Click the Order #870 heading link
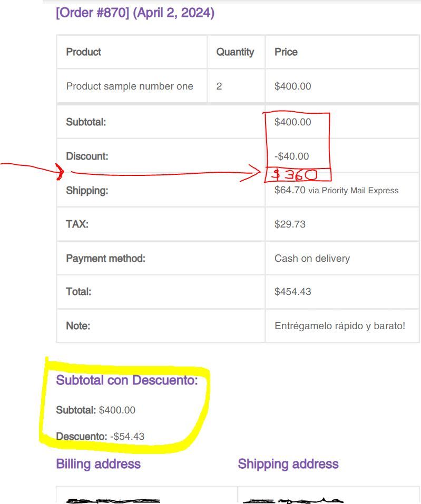 tap(135, 13)
